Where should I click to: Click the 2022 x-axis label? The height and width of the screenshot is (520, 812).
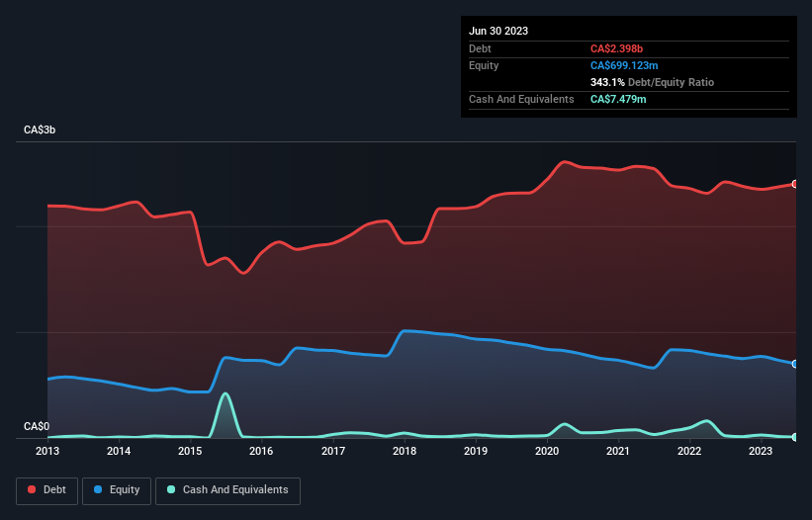689,451
